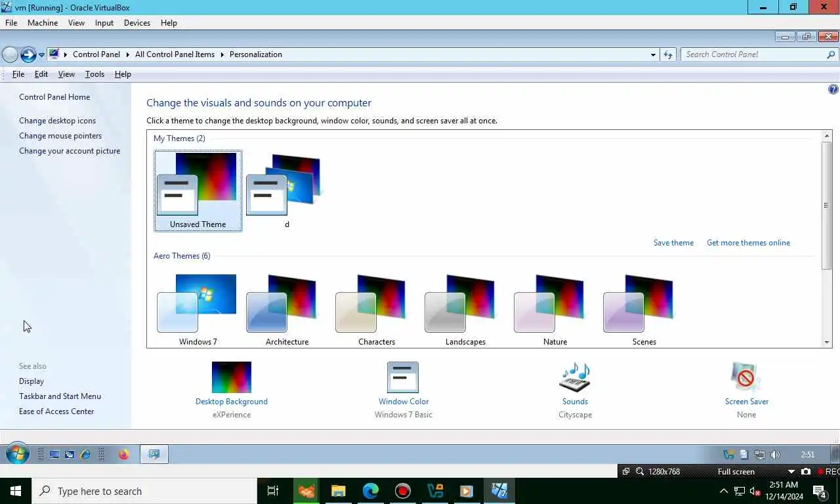Refresh the Control Panel address bar
The height and width of the screenshot is (504, 840).
668,54
